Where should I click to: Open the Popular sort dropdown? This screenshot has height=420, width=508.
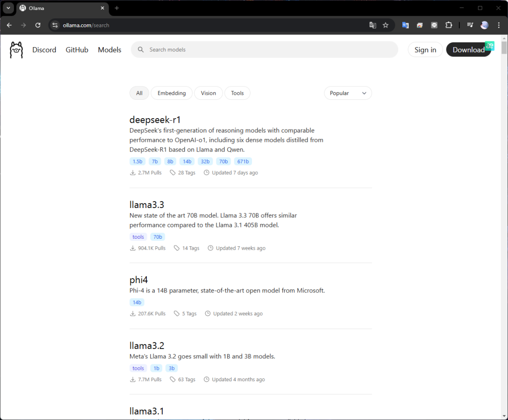coord(348,93)
